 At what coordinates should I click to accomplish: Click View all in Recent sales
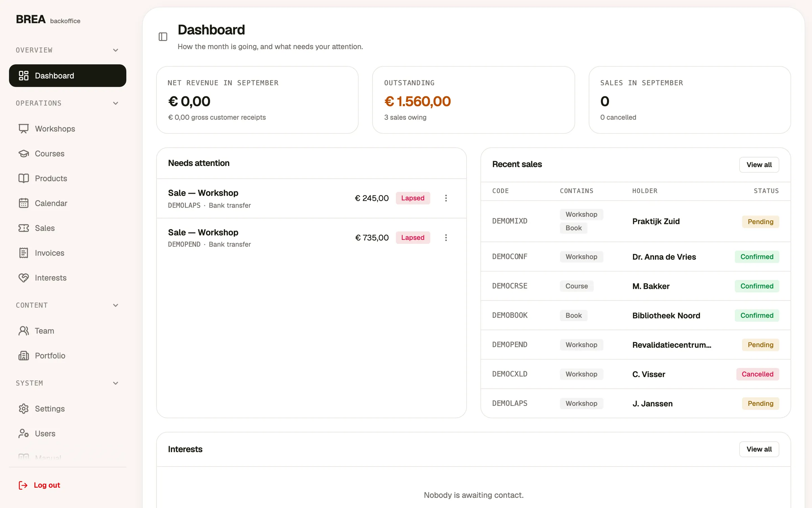pyautogui.click(x=759, y=165)
